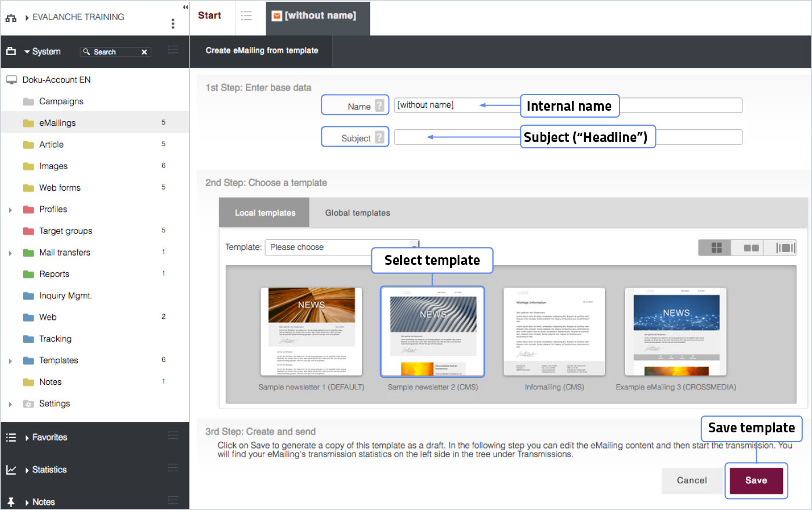This screenshot has height=510, width=812.
Task: Click the help icon next to Subject
Action: coord(379,137)
